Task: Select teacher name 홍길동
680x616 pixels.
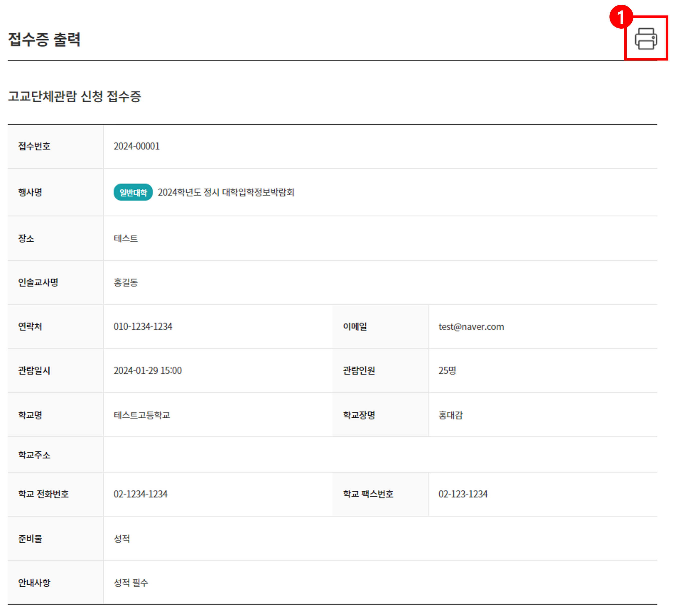Action: click(x=126, y=282)
